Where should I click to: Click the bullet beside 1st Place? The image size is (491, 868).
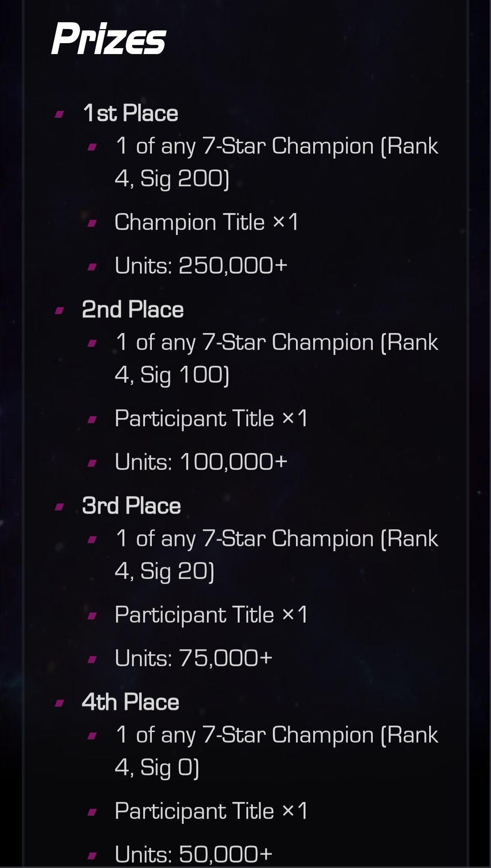[x=60, y=114]
